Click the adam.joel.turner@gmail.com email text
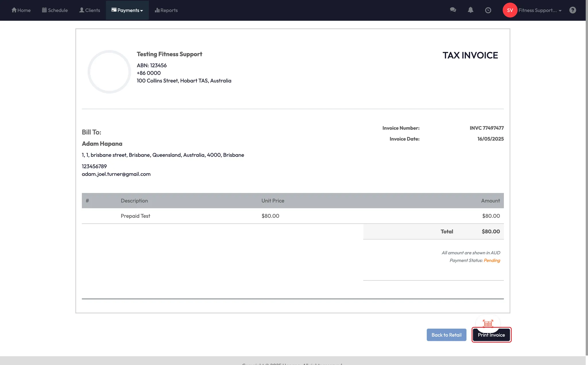 tap(116, 174)
